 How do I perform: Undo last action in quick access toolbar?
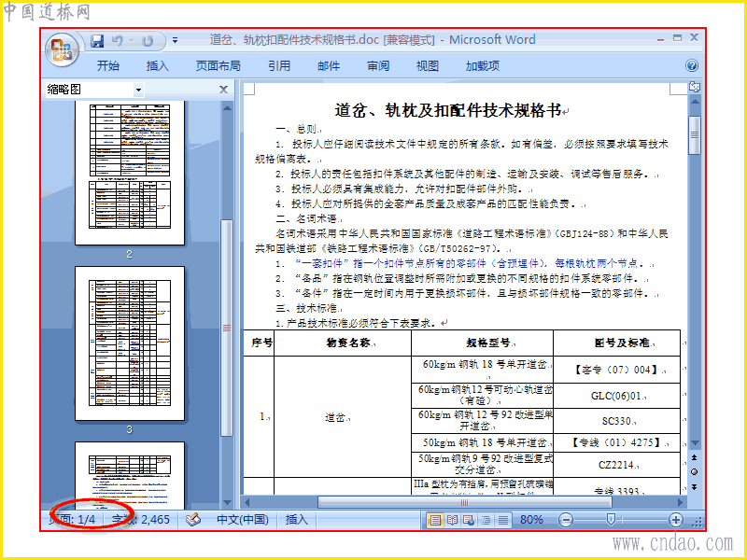click(x=118, y=41)
